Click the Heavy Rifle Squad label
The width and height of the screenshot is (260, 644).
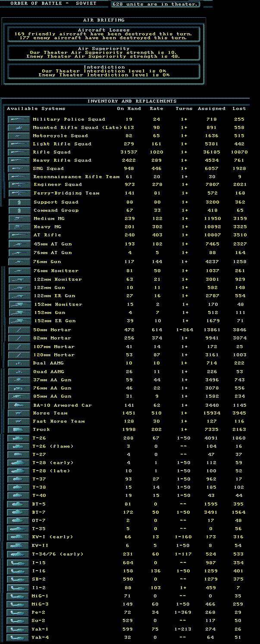pos(62,160)
